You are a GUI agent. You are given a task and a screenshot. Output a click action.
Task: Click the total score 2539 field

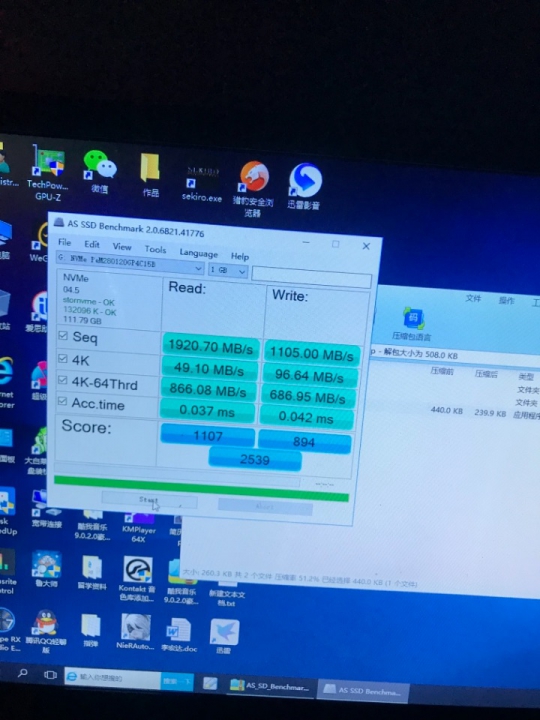pos(255,459)
